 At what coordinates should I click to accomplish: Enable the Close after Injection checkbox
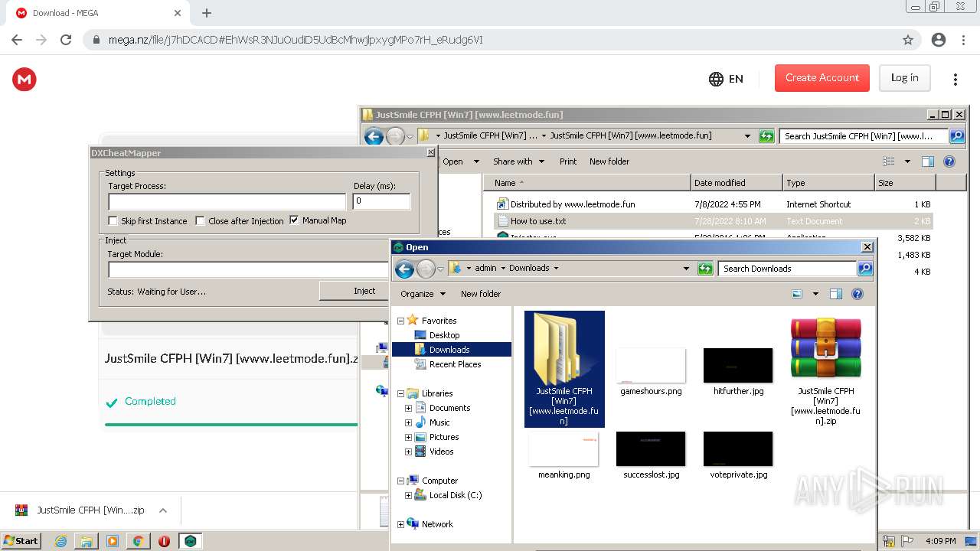coord(201,221)
